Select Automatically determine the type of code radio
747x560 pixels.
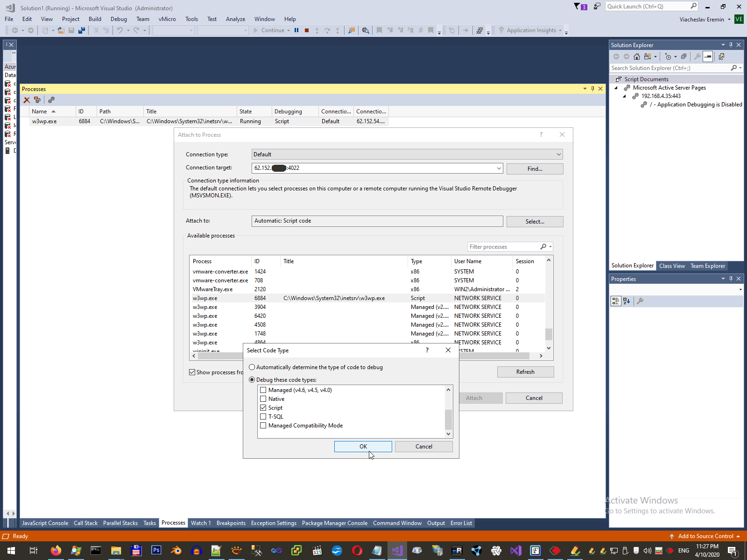coord(252,367)
